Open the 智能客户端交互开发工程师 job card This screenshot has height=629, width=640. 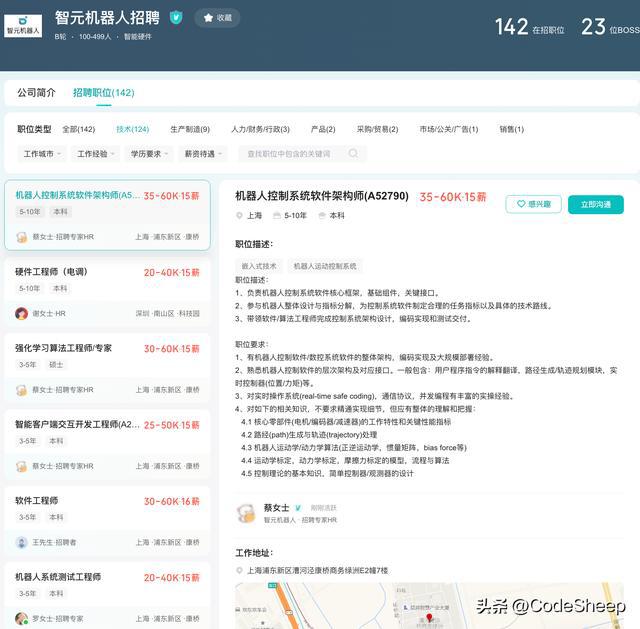tap(107, 444)
